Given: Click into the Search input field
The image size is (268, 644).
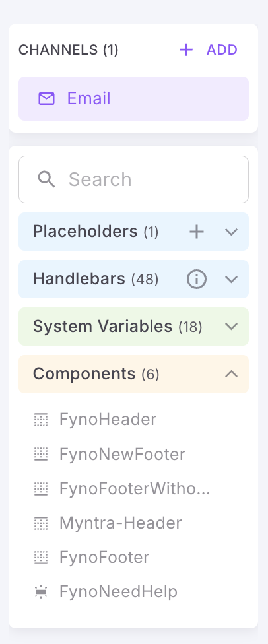Looking at the screenshot, I should pyautogui.click(x=133, y=179).
